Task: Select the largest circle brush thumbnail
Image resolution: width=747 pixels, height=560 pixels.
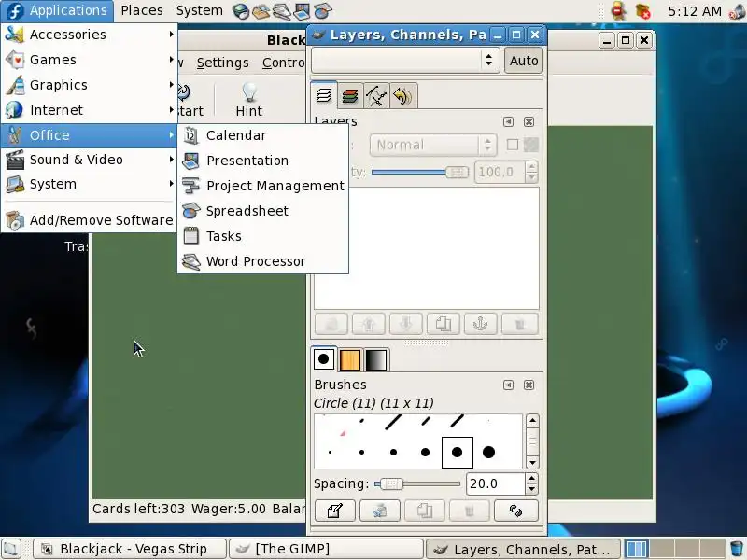Action: pyautogui.click(x=488, y=453)
